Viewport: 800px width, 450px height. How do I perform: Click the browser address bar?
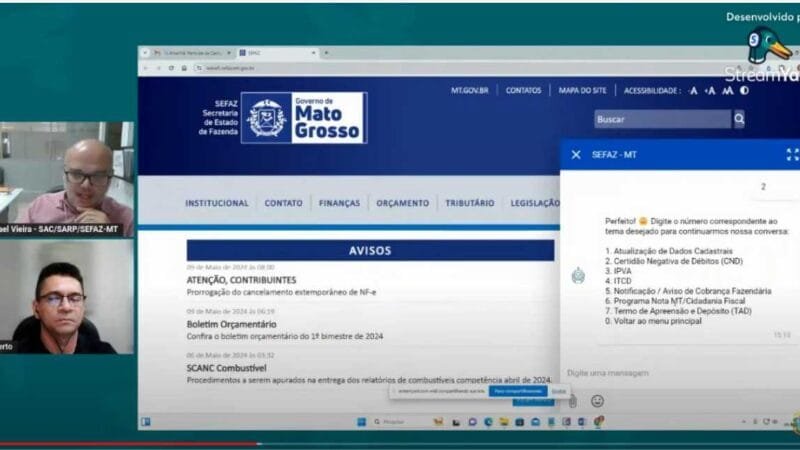point(459,68)
